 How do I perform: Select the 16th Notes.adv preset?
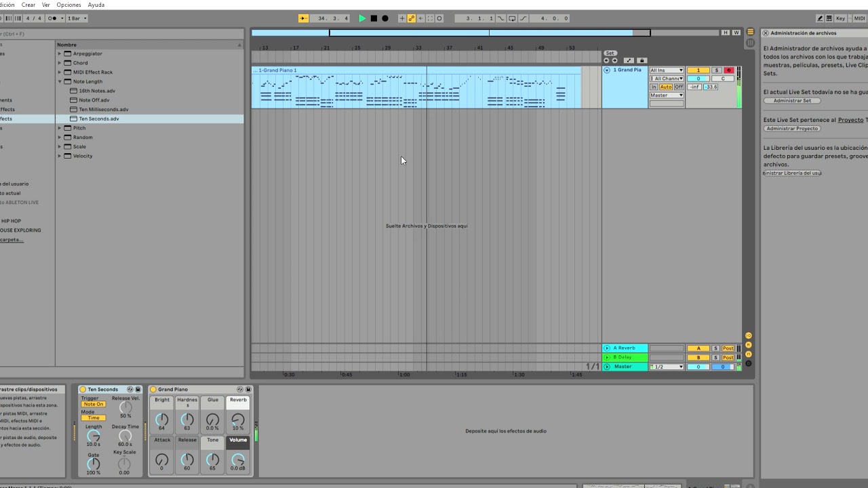click(x=97, y=91)
